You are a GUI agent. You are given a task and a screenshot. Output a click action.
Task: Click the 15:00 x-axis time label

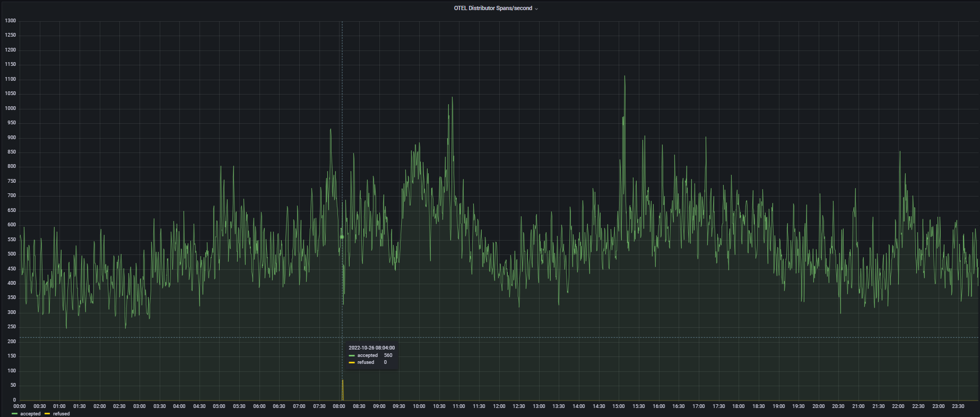point(619,406)
